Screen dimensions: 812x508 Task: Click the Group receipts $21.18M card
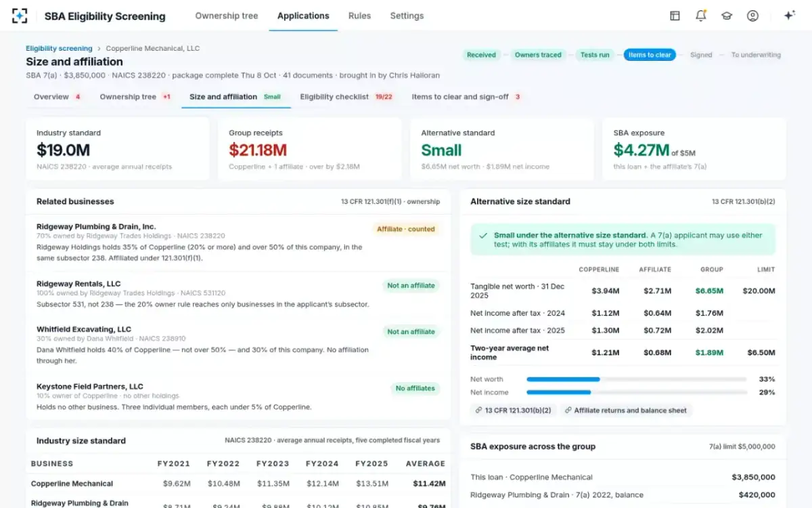(x=310, y=150)
